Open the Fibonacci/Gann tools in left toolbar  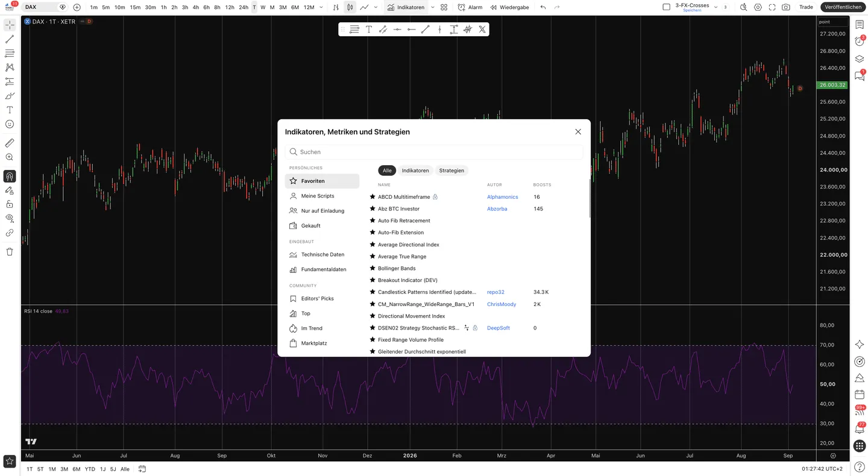[10, 54]
